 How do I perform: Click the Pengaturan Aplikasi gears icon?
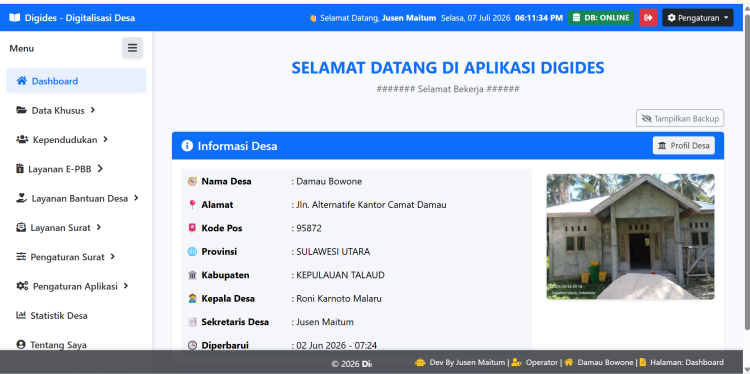click(22, 286)
